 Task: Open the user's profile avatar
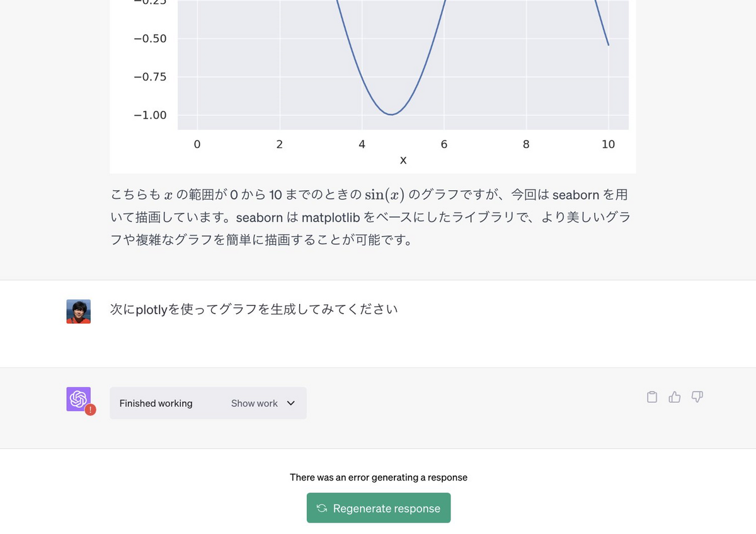(78, 311)
